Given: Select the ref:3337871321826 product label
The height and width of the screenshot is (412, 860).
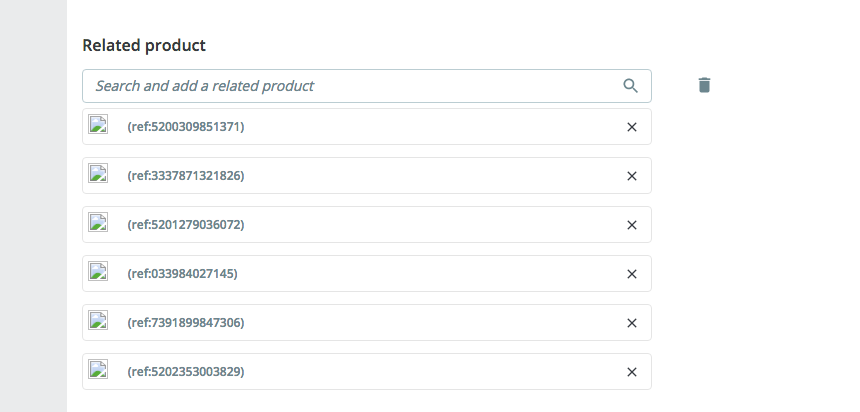Looking at the screenshot, I should [186, 176].
